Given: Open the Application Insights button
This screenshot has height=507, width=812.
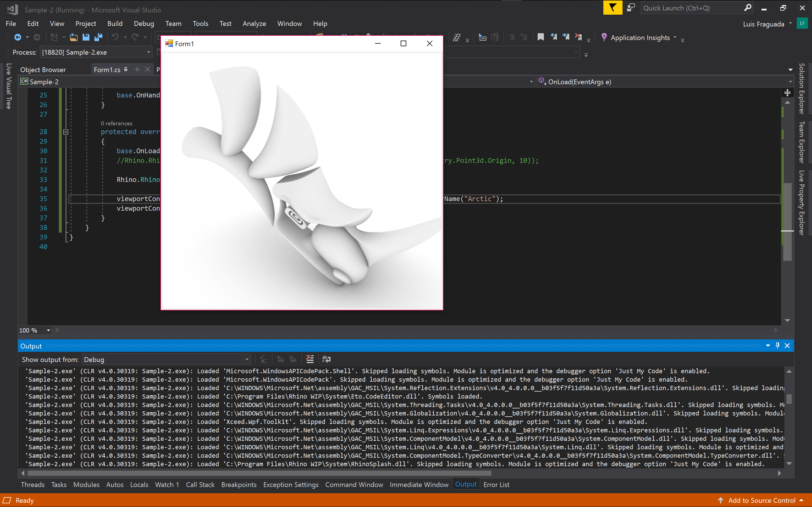Looking at the screenshot, I should [x=639, y=37].
